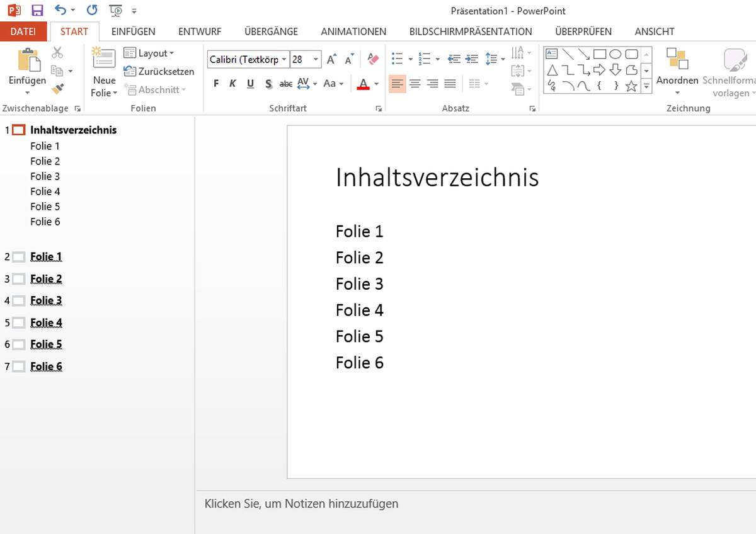
Task: Save the presentation using the floppy disk icon
Action: tap(37, 10)
